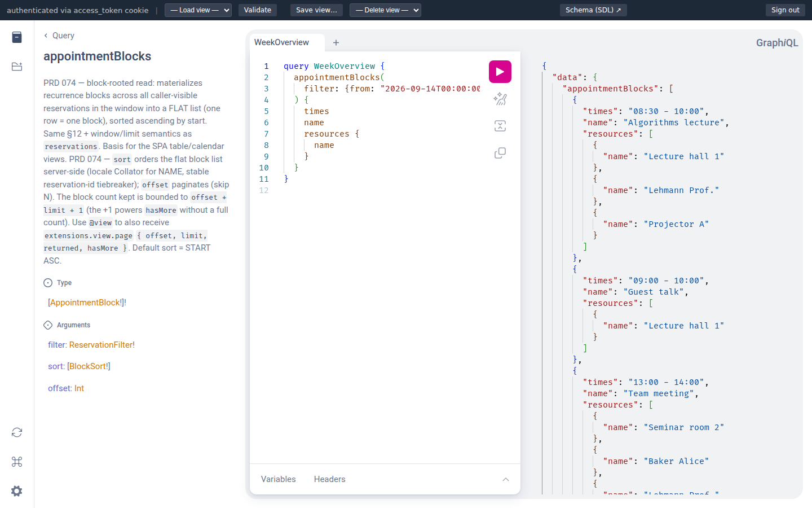Click the "Lehmann Prof." value under Algorithms lecture

tap(681, 190)
